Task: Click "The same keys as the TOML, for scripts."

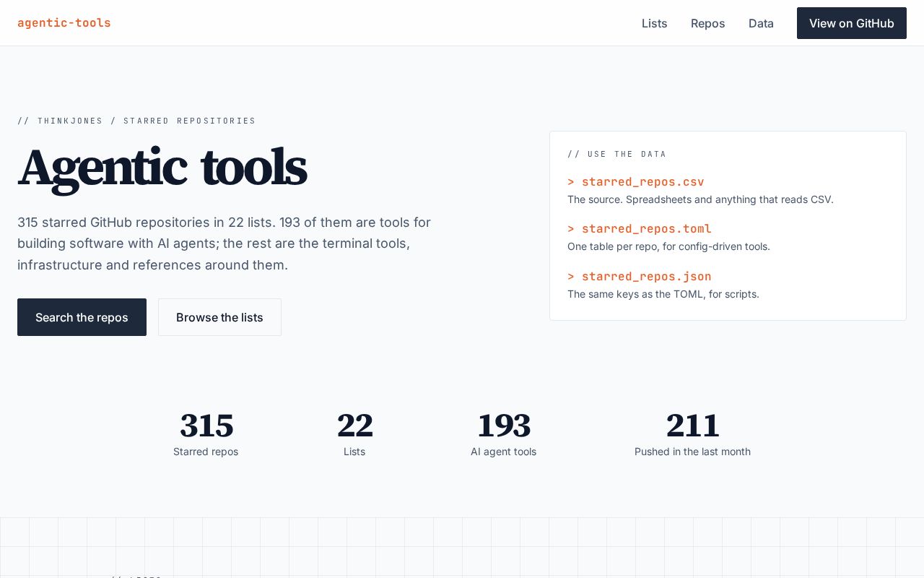Action: [x=663, y=294]
